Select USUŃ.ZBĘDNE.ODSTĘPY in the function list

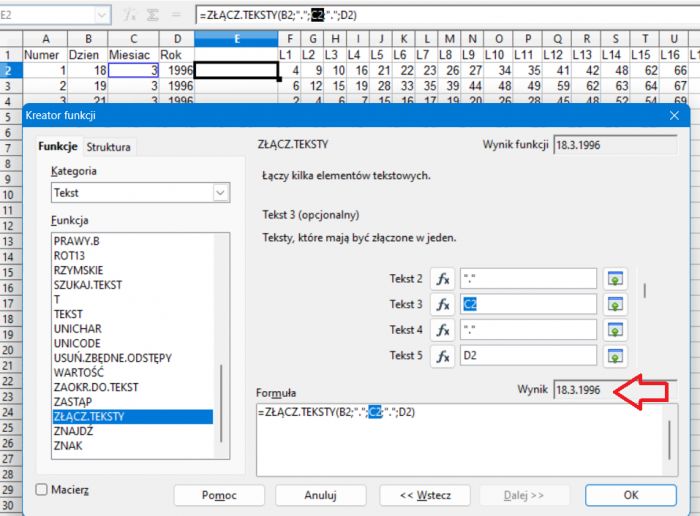tap(133, 358)
